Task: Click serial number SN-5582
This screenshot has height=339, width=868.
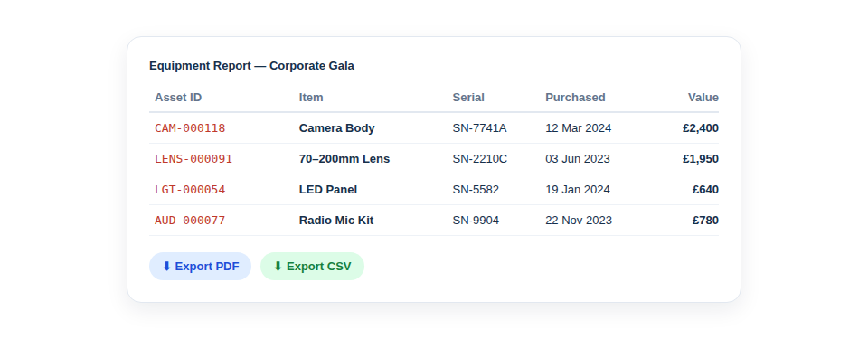Action: (x=476, y=190)
